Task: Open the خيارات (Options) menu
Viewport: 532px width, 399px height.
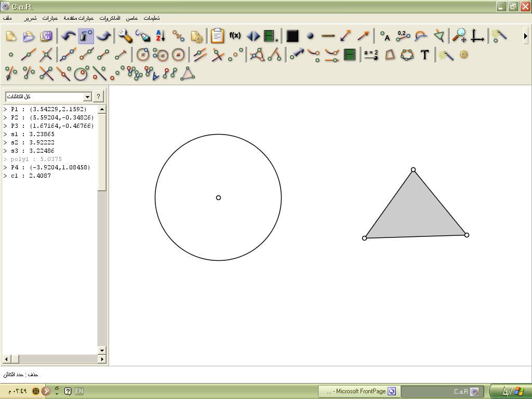Action: tap(50, 18)
